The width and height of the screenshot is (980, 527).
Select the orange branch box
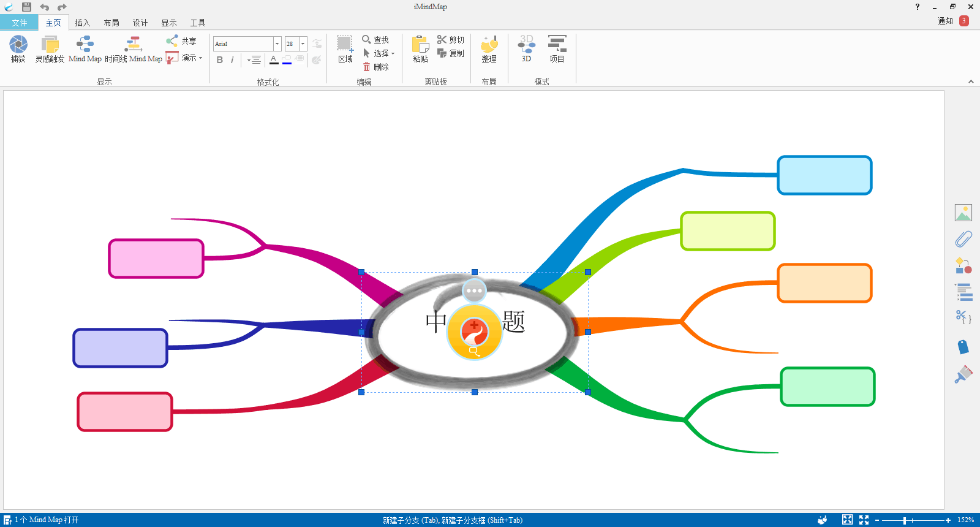[824, 283]
